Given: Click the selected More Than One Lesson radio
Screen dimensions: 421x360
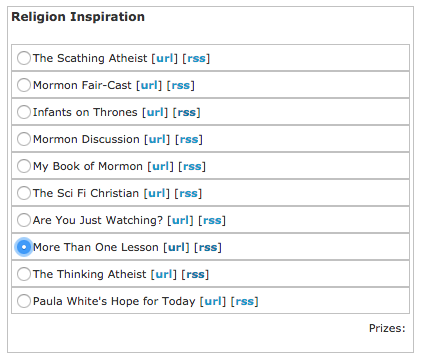Looking at the screenshot, I should pyautogui.click(x=24, y=247).
